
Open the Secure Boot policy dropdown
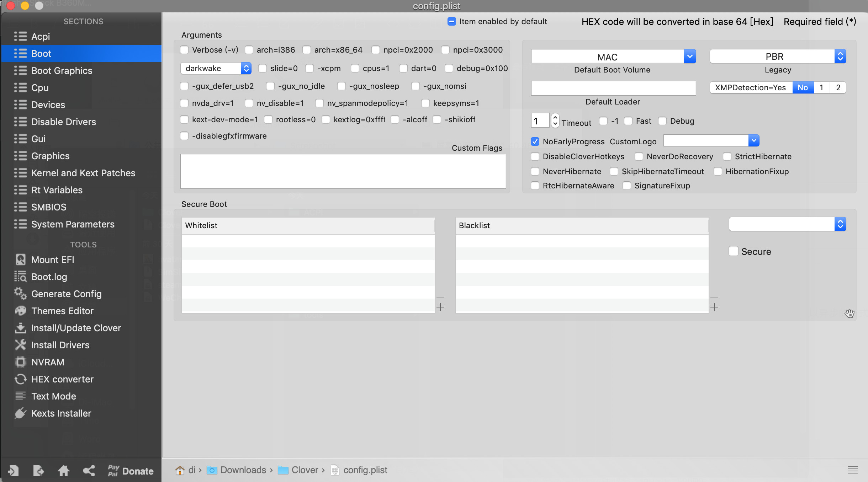pos(788,224)
